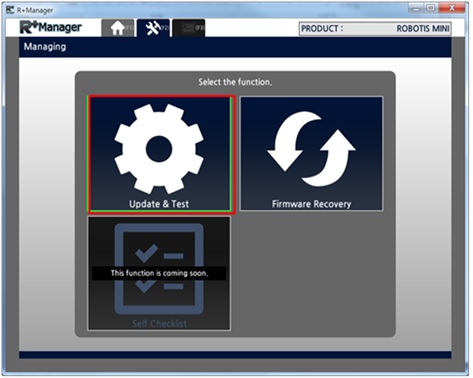Click the Self Checklist clipboard icon
Image resolution: width=473 pixels, height=378 pixels.
point(159,269)
